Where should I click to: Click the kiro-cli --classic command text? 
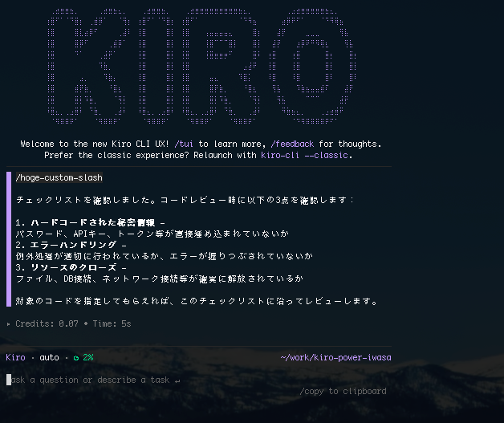pos(304,155)
